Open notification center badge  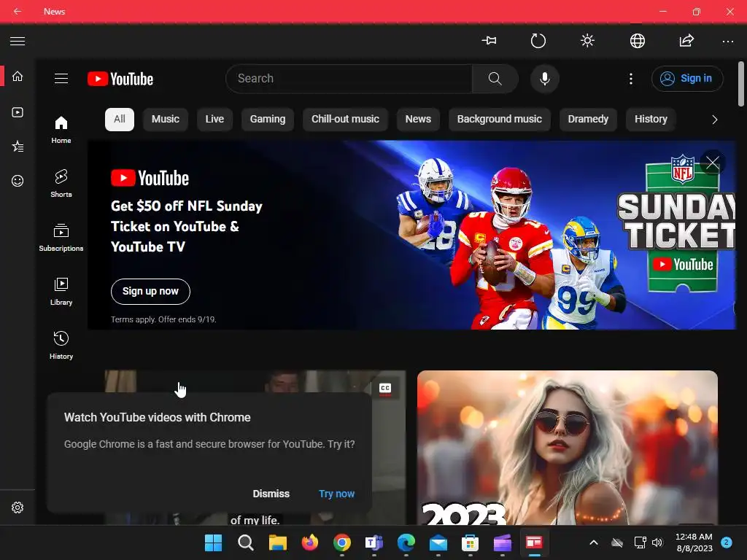tap(727, 542)
